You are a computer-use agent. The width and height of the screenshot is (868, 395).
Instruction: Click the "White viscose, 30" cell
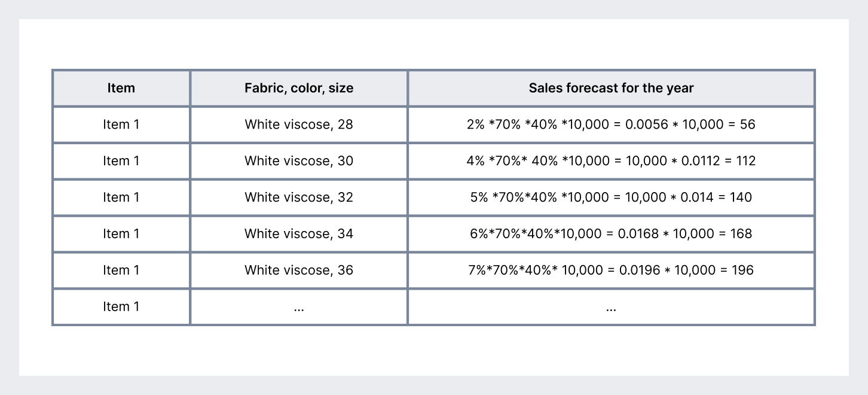pyautogui.click(x=299, y=161)
